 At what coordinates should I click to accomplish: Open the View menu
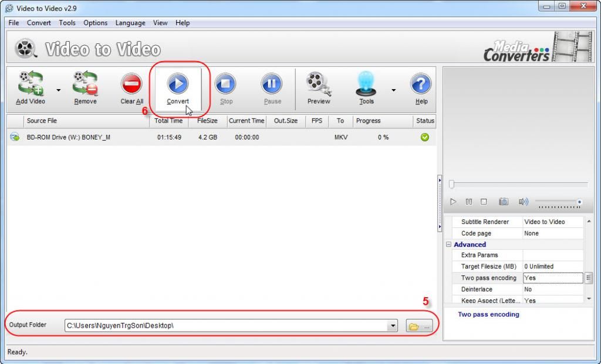point(160,23)
